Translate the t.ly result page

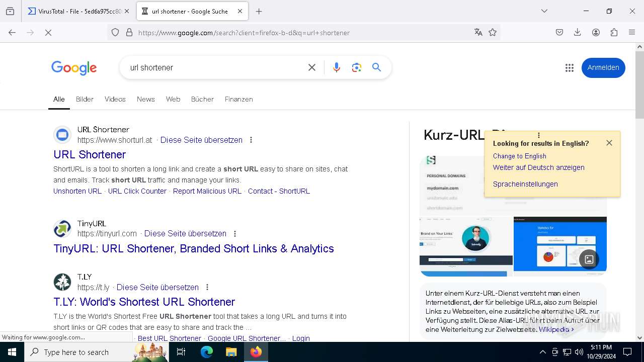coord(157,287)
